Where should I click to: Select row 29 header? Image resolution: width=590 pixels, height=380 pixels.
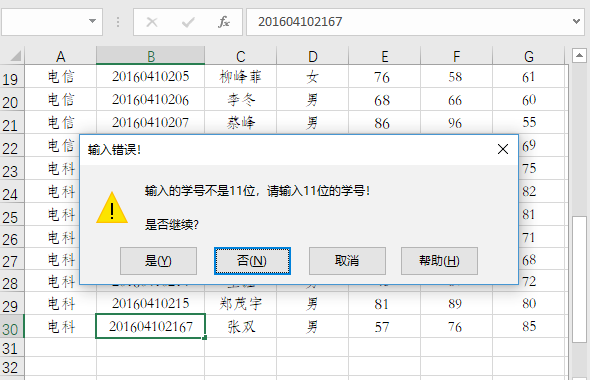coord(12,304)
